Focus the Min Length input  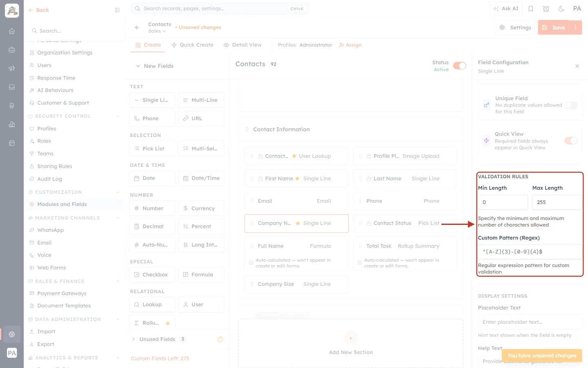point(503,202)
